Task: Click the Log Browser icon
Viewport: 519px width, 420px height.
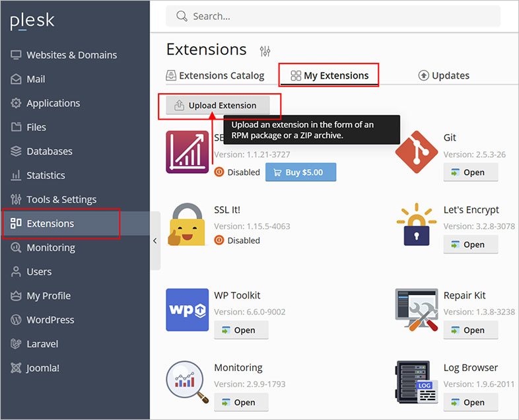Action: [416, 382]
